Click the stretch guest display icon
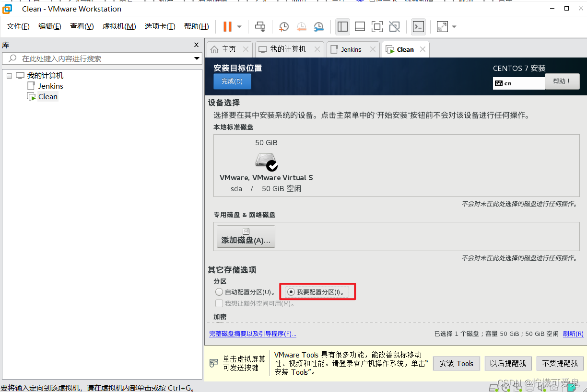Image resolution: width=587 pixels, height=392 pixels. 442,27
